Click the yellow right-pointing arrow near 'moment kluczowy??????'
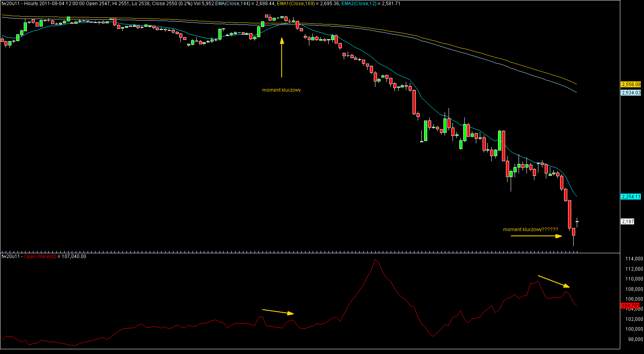This screenshot has width=644, height=354. pyautogui.click(x=536, y=236)
